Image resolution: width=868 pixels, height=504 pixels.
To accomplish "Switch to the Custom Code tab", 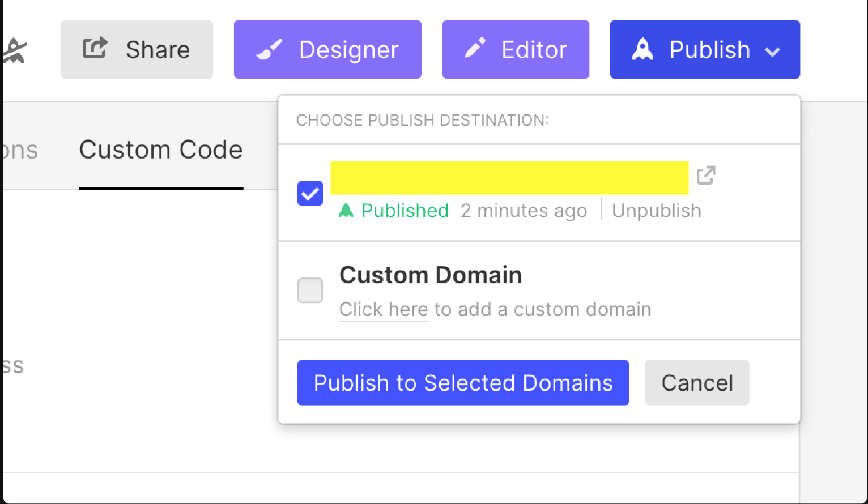I will (x=161, y=150).
